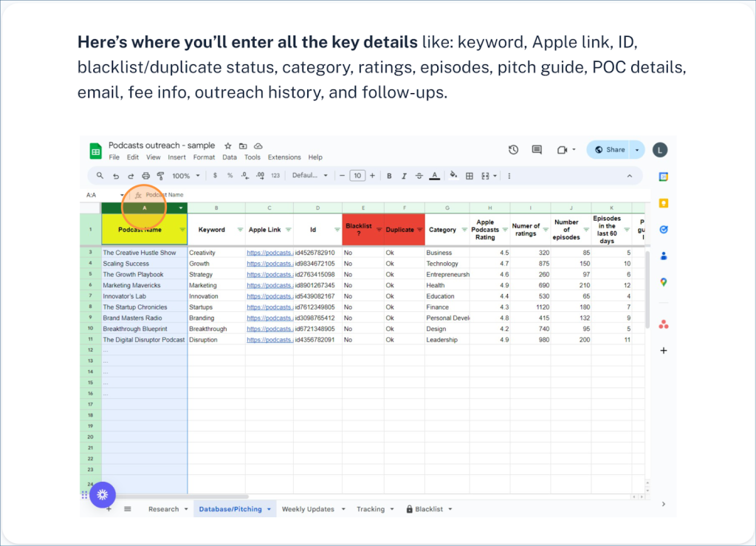Format as currency dollar icon

[x=215, y=176]
